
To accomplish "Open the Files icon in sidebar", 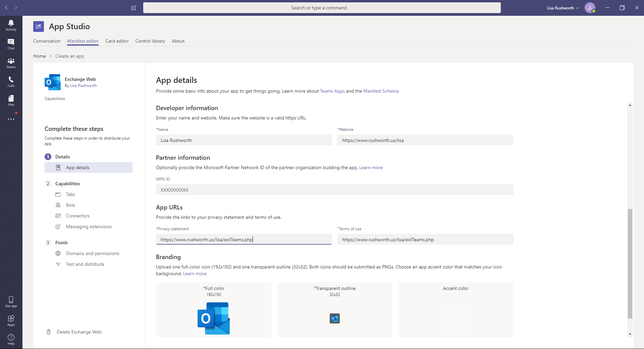I will (11, 100).
